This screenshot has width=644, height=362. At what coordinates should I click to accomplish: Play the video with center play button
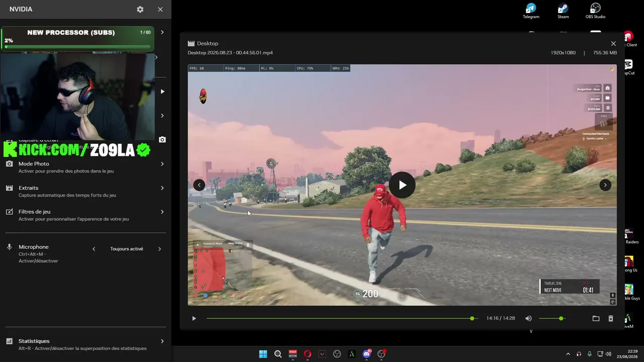pos(402,185)
